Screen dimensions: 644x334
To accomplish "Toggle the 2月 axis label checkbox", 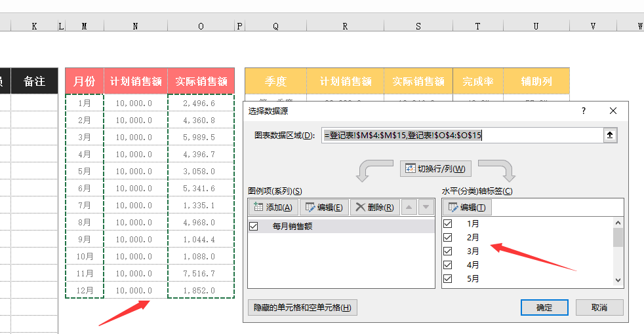I will click(448, 237).
